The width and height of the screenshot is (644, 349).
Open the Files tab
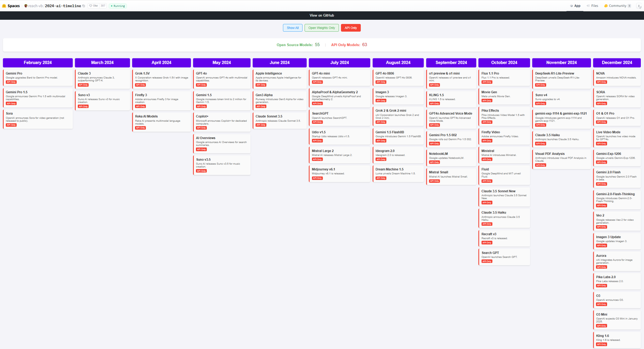[592, 5]
